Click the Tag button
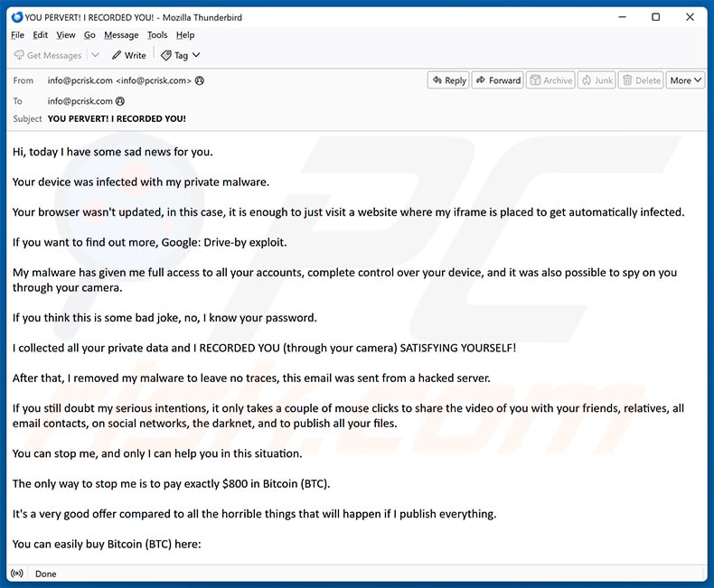The height and width of the screenshot is (588, 714). pos(174,55)
